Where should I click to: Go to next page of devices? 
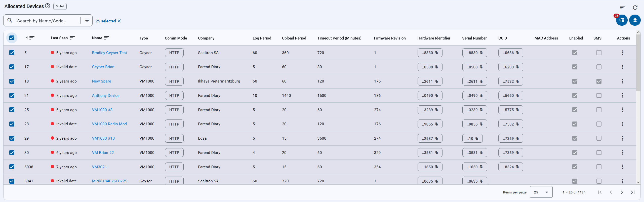point(622,192)
